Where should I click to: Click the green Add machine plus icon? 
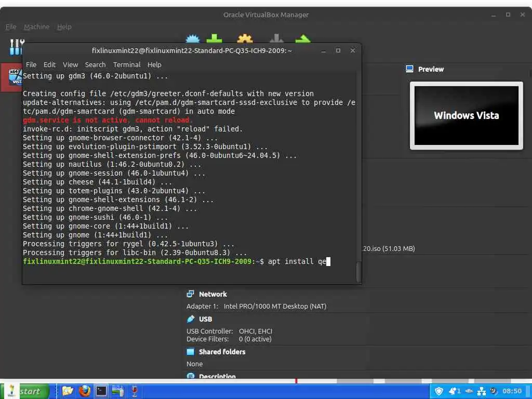click(x=215, y=38)
